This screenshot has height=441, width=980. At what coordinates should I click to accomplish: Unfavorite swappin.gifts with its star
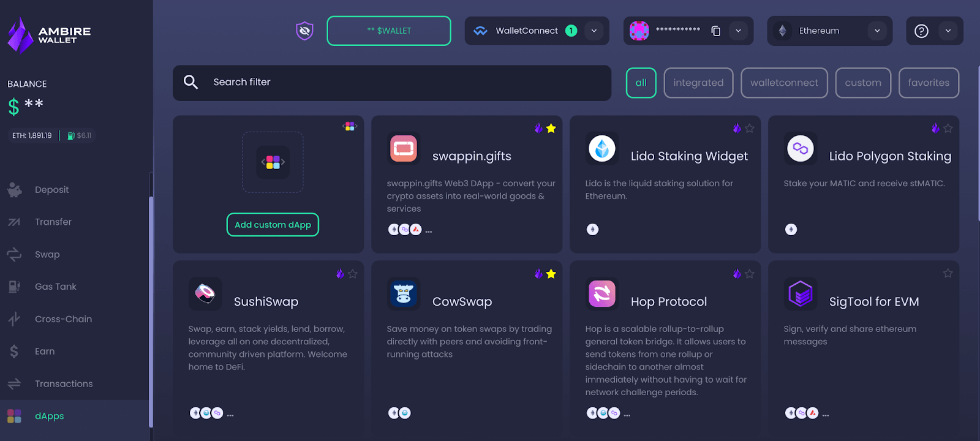point(551,128)
